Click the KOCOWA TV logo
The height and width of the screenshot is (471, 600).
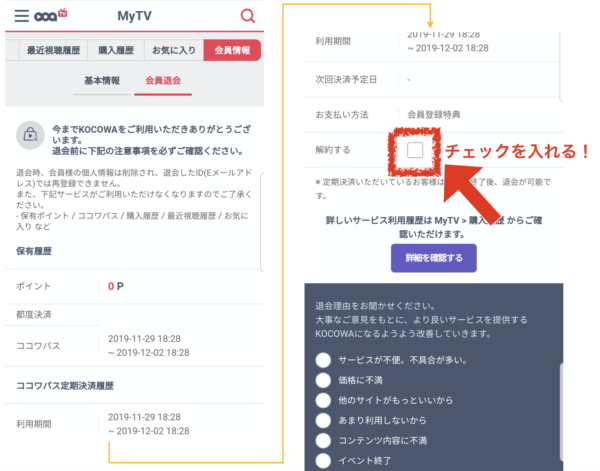point(51,15)
